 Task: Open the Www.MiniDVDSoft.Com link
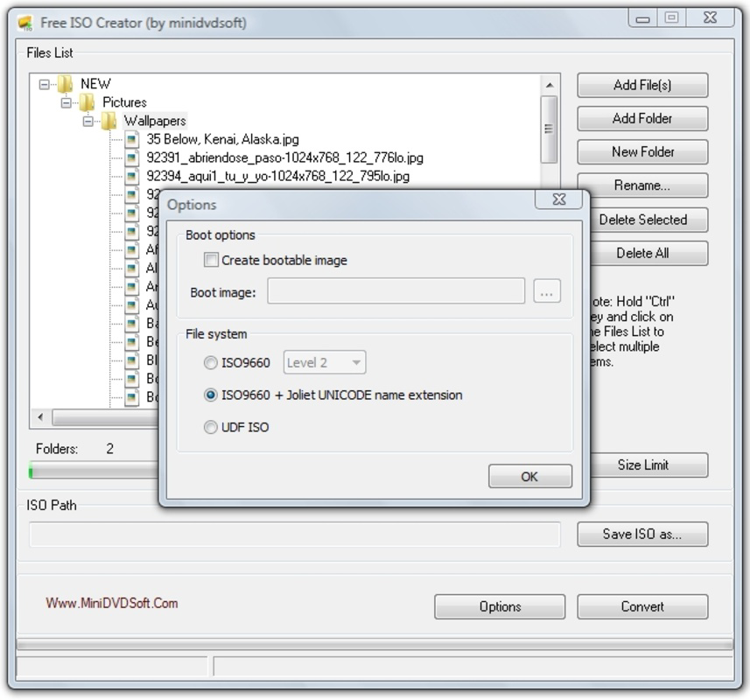112,603
